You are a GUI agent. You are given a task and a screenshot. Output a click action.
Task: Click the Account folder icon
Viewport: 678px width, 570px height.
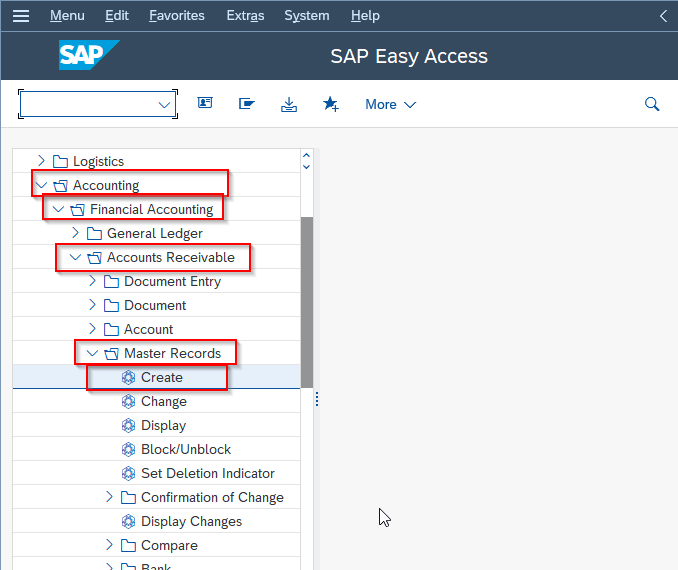click(112, 330)
